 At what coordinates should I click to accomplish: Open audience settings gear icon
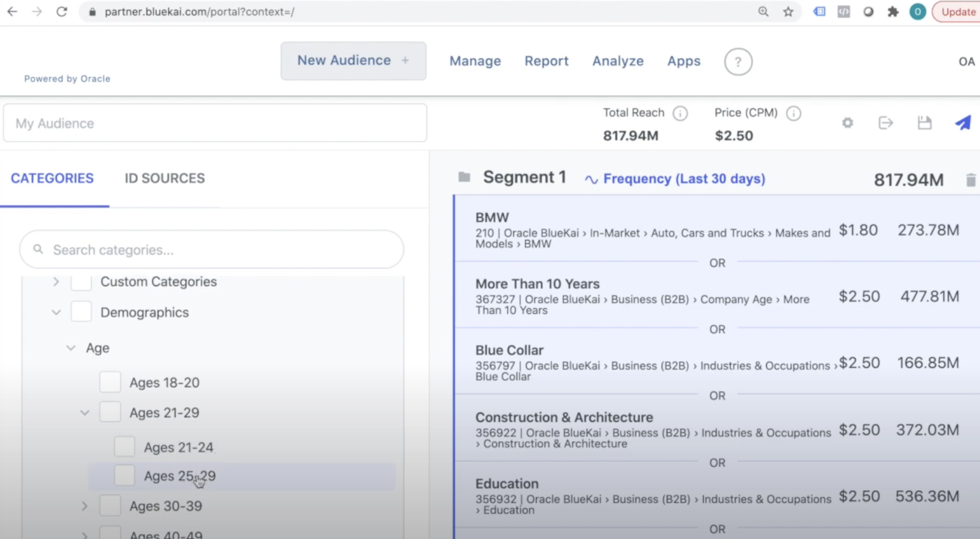tap(848, 123)
